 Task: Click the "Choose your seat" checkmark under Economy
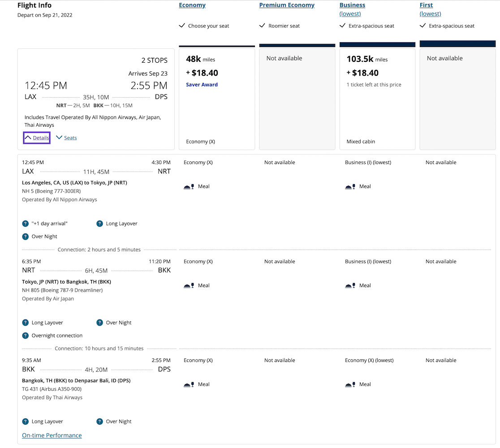coord(182,26)
